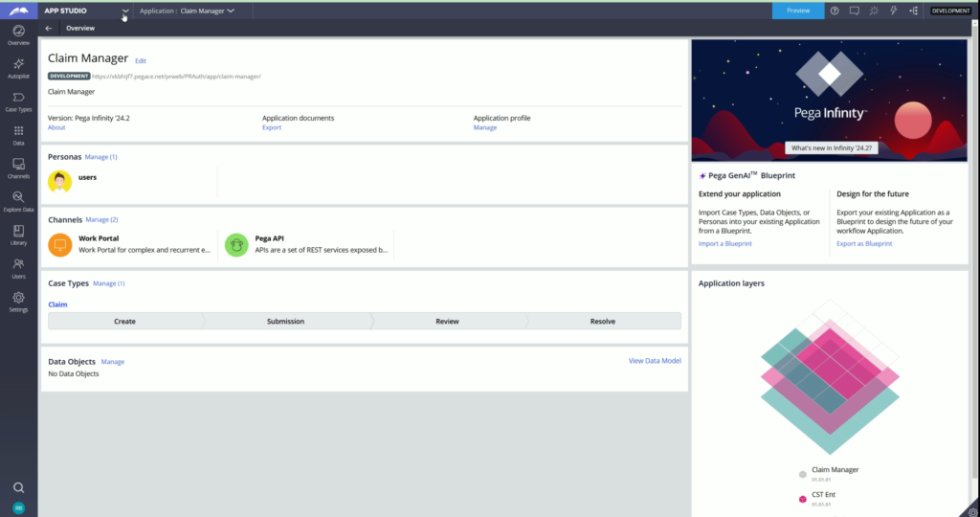Click Manage next to Data Objects
This screenshot has height=517, width=980.
(x=113, y=362)
